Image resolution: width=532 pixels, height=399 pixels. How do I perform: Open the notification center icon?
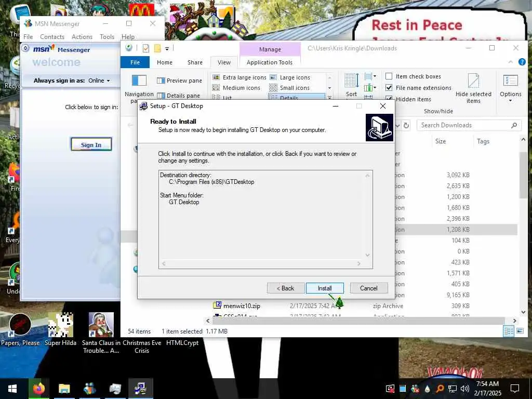tap(515, 389)
